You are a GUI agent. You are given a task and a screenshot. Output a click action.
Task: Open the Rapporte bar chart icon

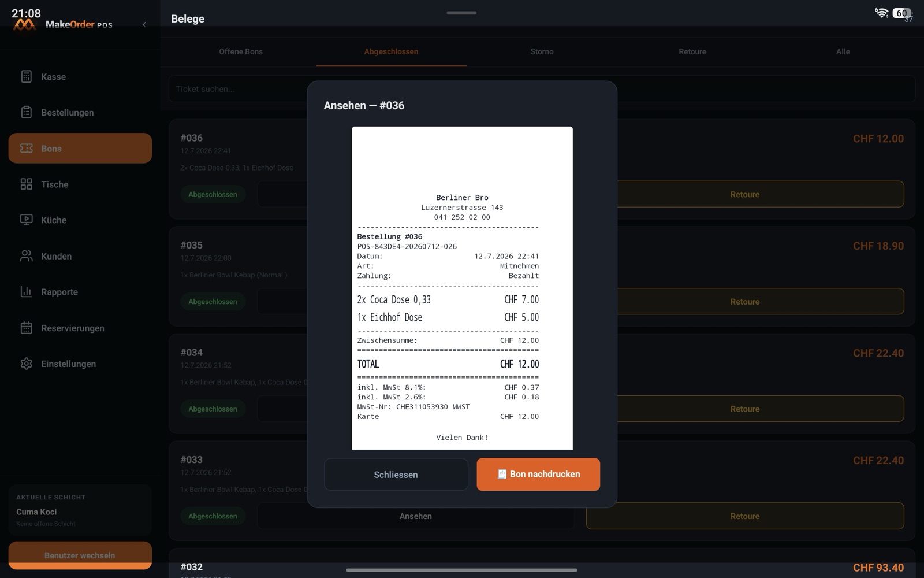click(27, 292)
